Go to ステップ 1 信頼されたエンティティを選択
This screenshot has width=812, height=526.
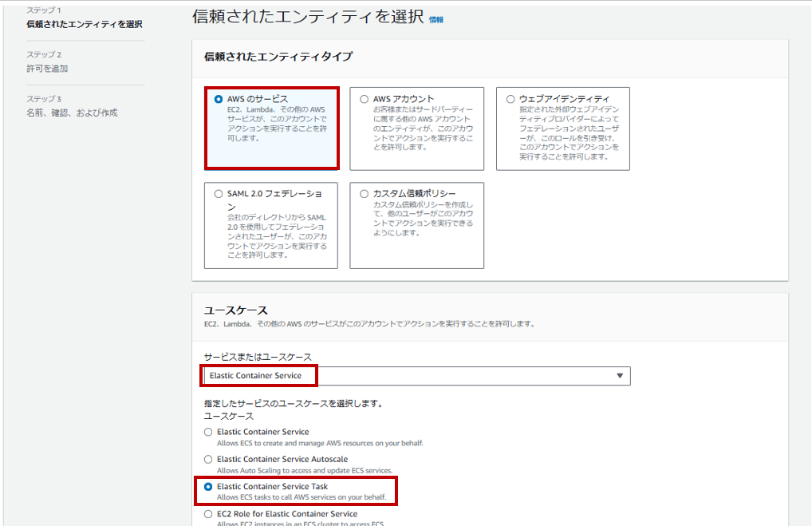click(85, 24)
